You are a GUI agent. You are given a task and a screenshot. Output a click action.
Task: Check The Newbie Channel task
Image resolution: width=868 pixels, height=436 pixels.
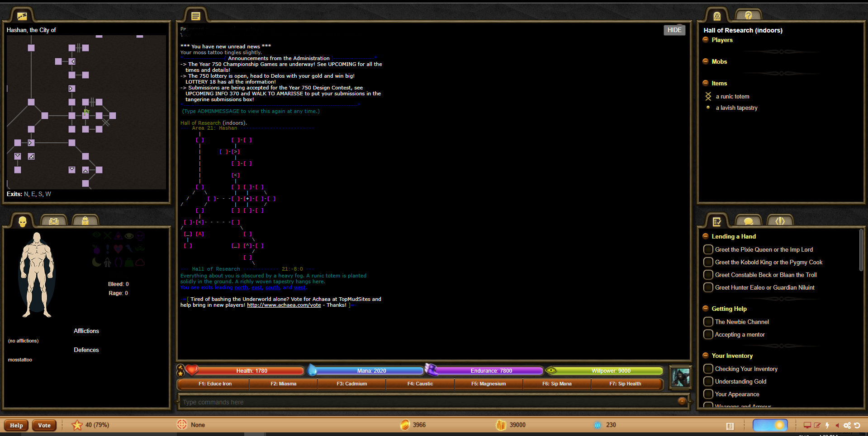coord(708,322)
